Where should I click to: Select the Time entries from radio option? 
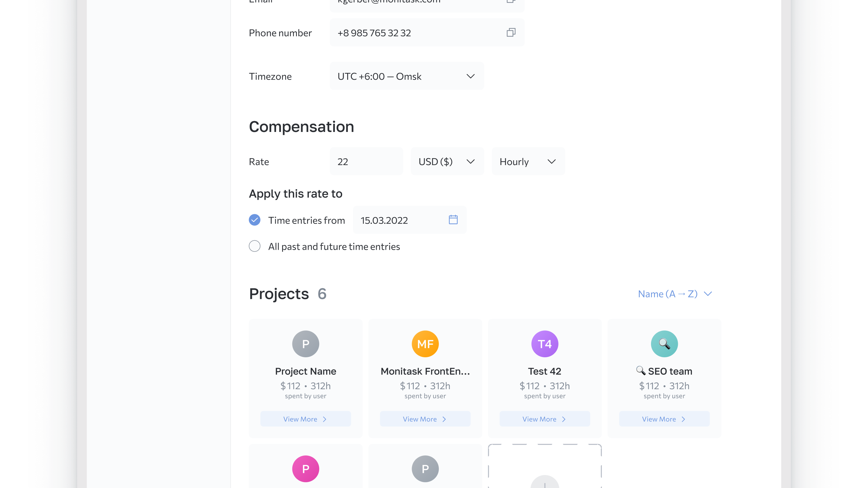tap(255, 220)
